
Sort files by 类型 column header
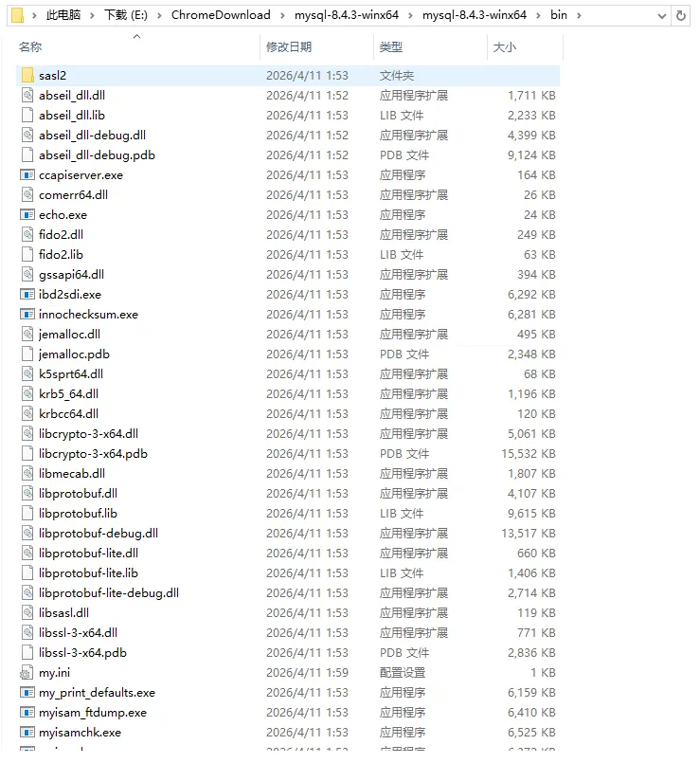[391, 47]
